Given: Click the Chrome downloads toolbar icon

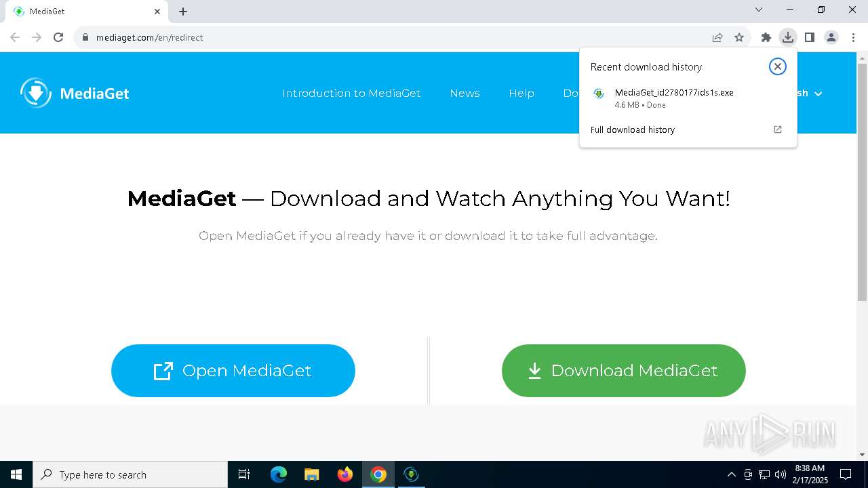Looking at the screenshot, I should [787, 37].
